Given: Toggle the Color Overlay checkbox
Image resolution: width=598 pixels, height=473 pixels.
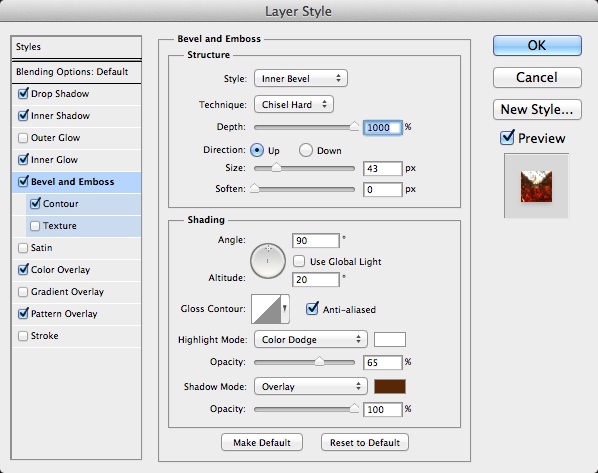Looking at the screenshot, I should (23, 270).
